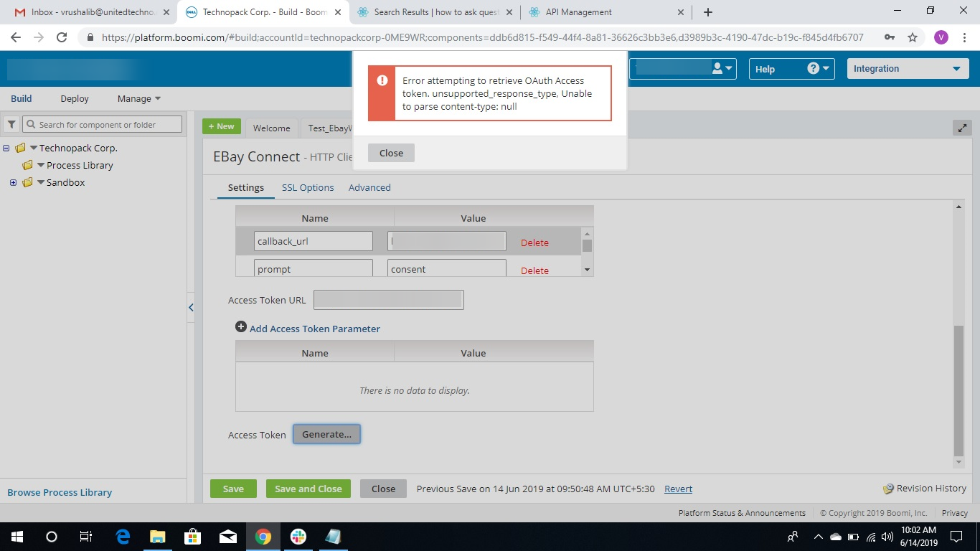Open File Explorer from the taskbar
This screenshot has width=980, height=551.
pos(158,537)
